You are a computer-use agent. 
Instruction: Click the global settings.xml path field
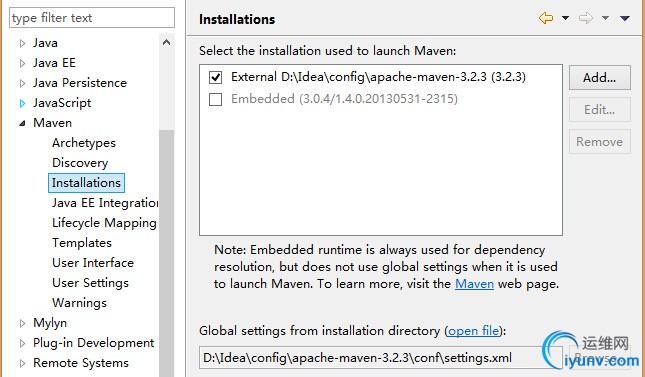pos(381,358)
